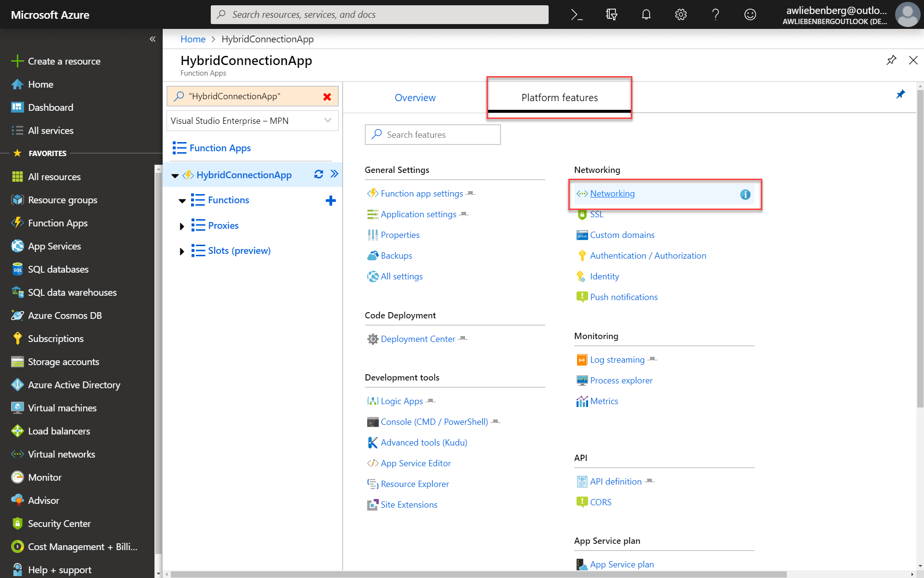Viewport: 924px width, 578px height.
Task: Open the App Service Editor
Action: tap(416, 463)
